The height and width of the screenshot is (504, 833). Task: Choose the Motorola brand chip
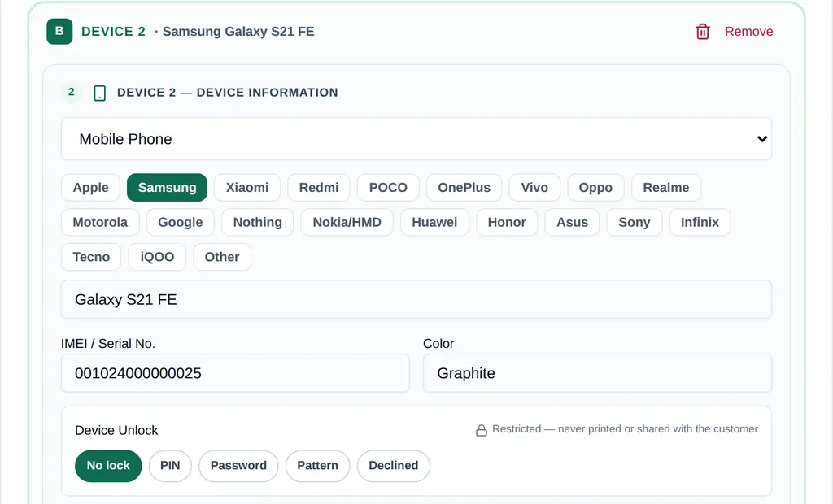[x=100, y=222]
